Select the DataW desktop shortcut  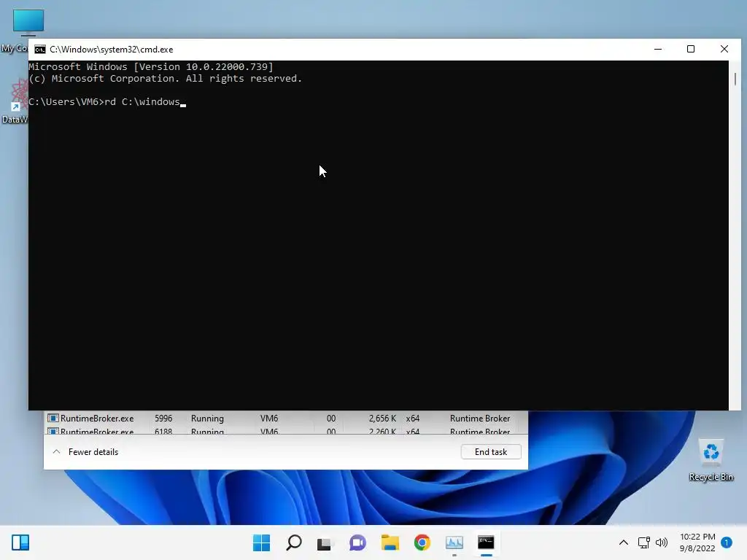pyautogui.click(x=15, y=101)
